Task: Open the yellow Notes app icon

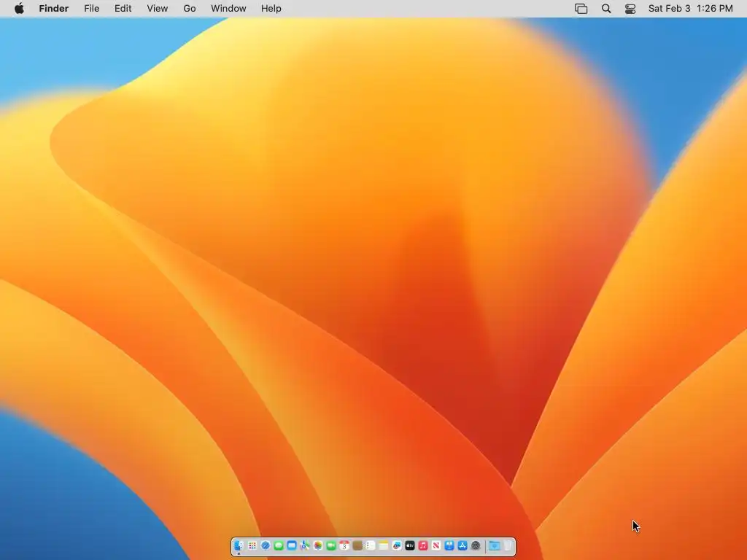Action: coord(384,545)
